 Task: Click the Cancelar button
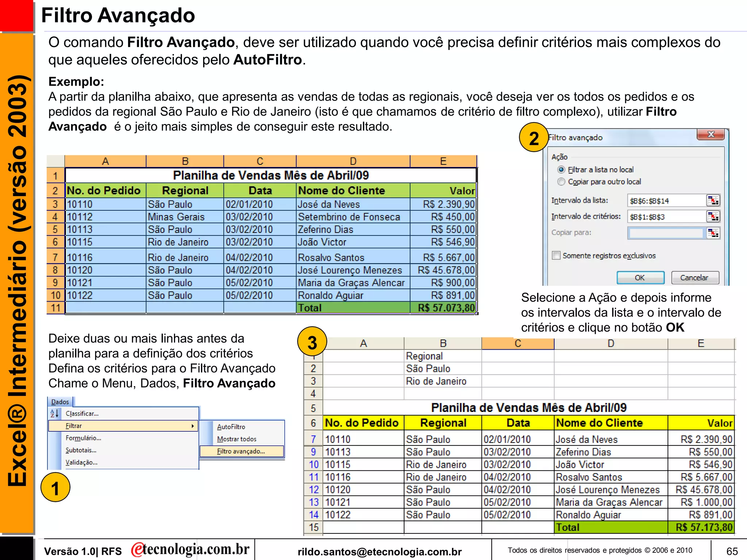[695, 277]
